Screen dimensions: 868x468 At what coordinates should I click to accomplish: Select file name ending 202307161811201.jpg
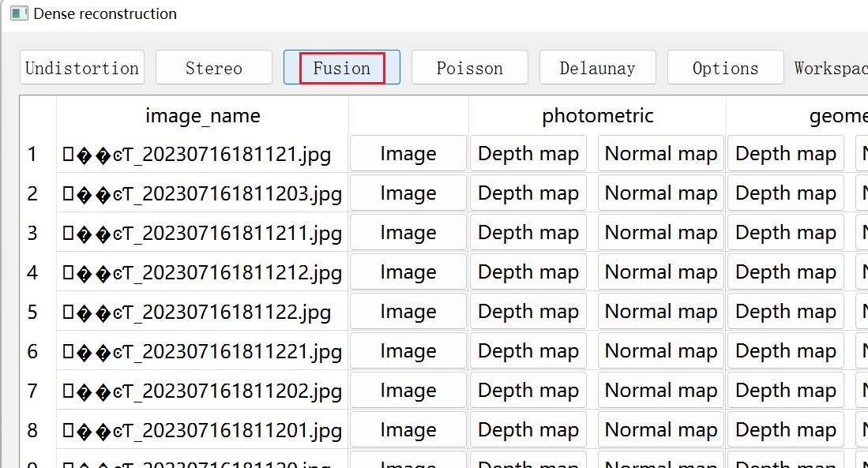tap(202, 430)
